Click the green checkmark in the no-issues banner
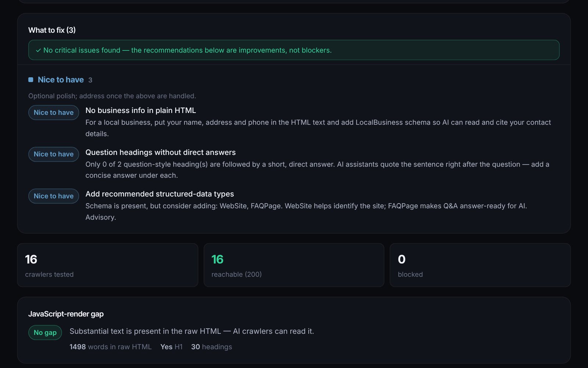The image size is (588, 368). click(38, 50)
